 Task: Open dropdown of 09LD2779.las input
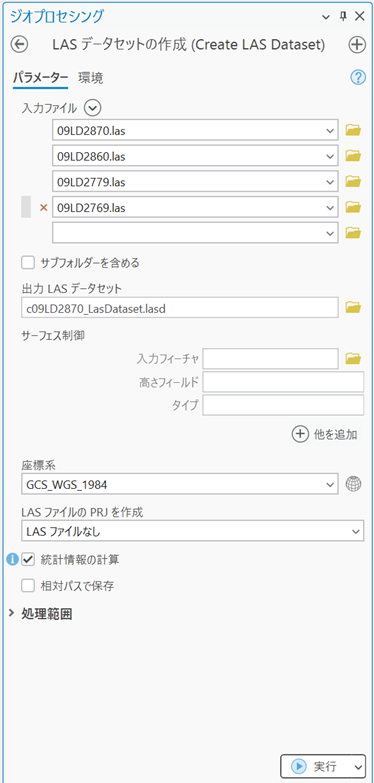330,182
